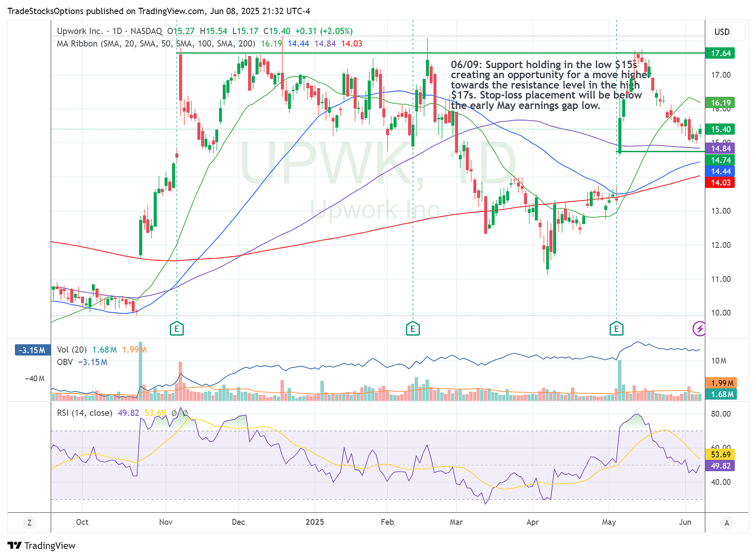Viewport: 756px width, 558px height.
Task: Click the purple 14.84 price axis label
Action: coord(720,149)
